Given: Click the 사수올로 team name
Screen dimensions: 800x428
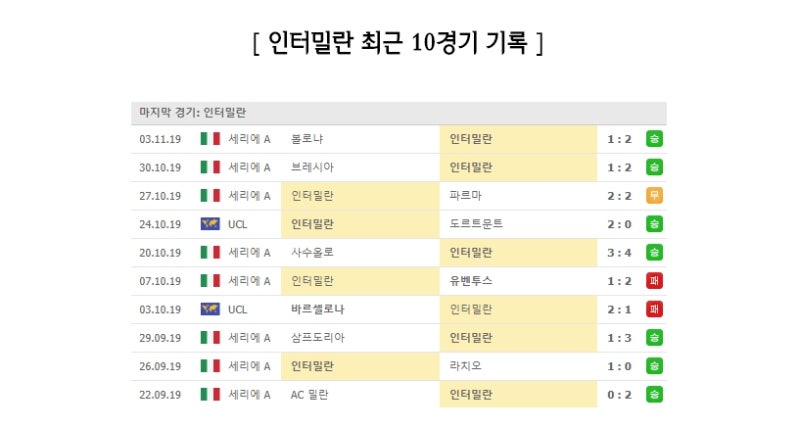Looking at the screenshot, I should [x=312, y=253].
